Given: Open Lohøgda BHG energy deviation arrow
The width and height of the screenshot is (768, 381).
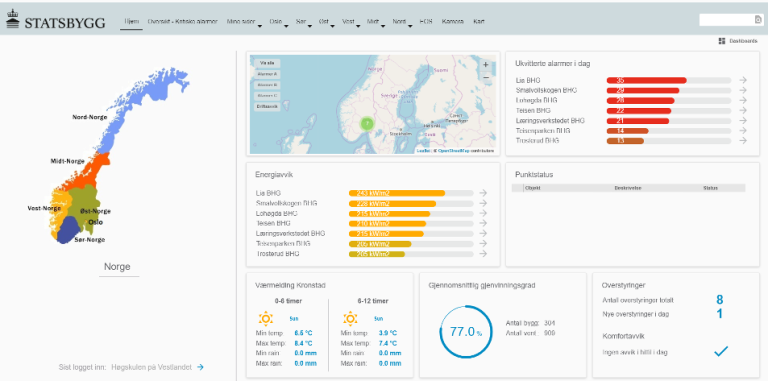Looking at the screenshot, I should click(483, 213).
